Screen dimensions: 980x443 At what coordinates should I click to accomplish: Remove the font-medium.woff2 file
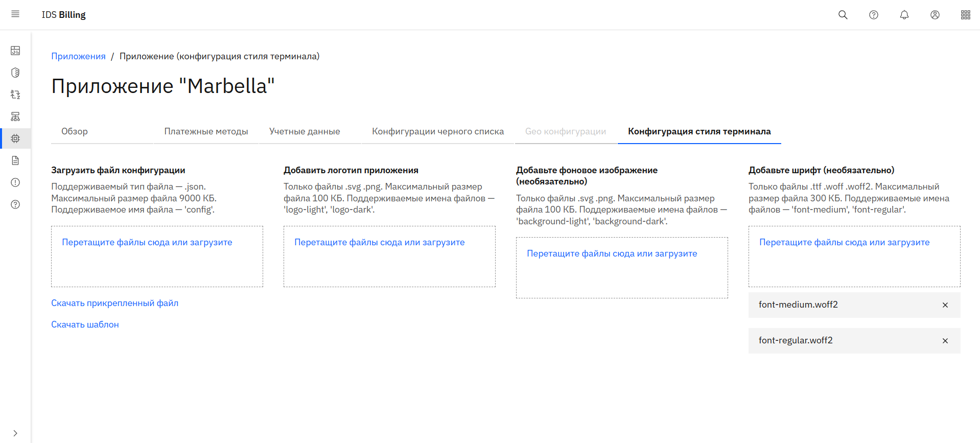[945, 305]
